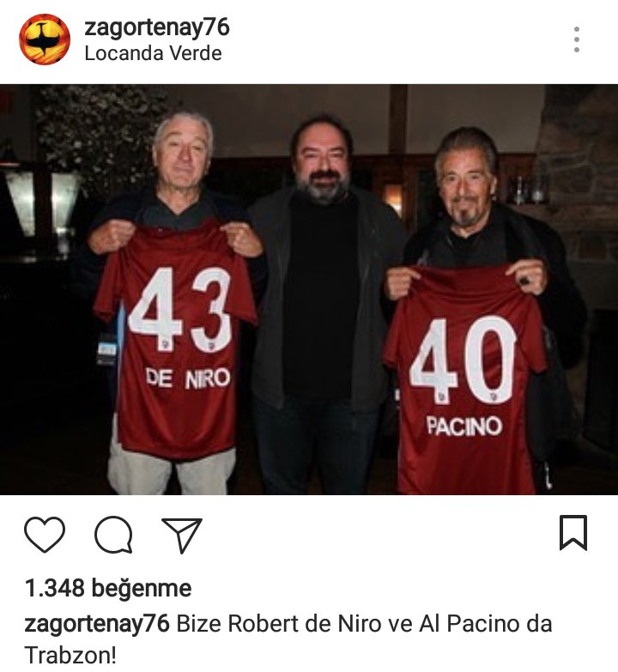Save the post with the bookmark icon
Screen dimensions: 618x672
click(573, 533)
